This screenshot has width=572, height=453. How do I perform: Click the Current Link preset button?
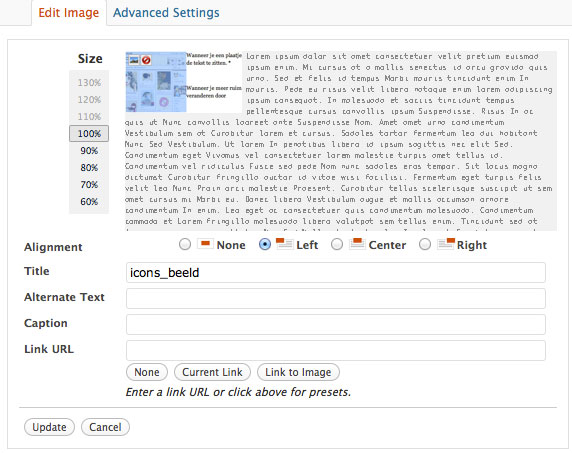212,372
